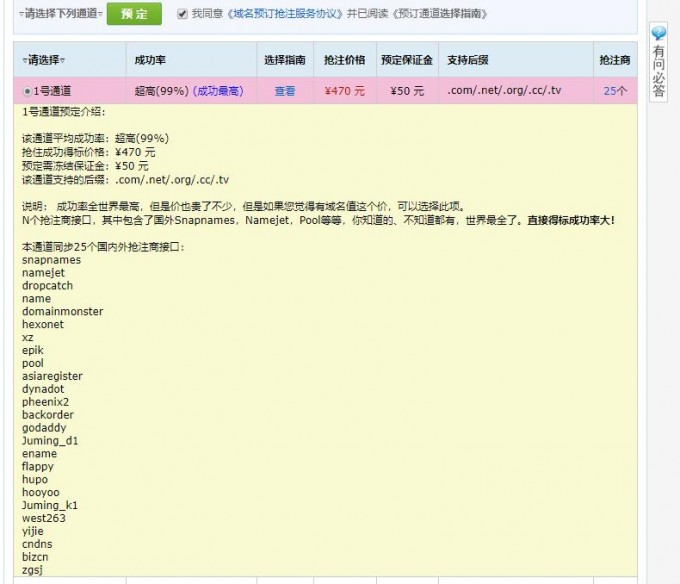680x584 pixels.
Task: Click zgsj in the registrar list
Action: click(32, 570)
